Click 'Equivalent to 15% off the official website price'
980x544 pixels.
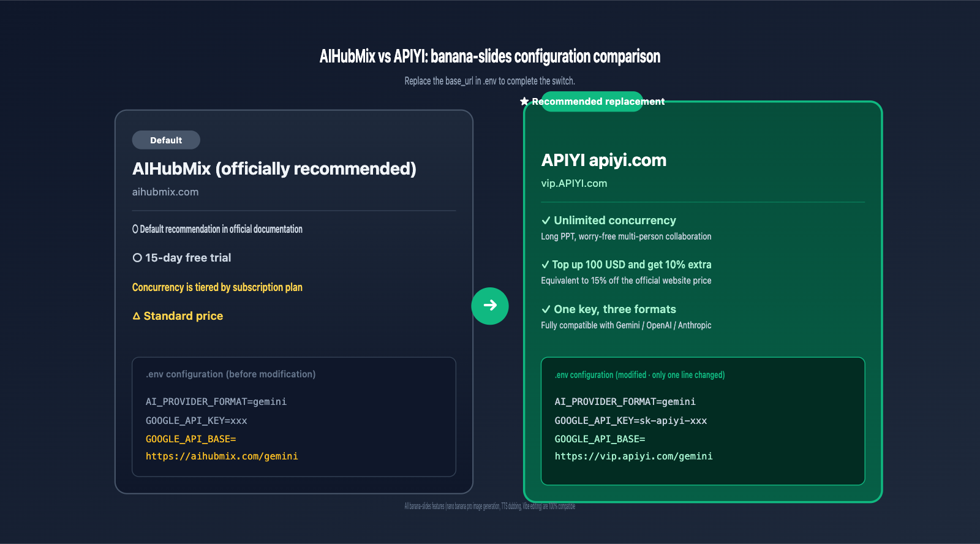click(626, 281)
